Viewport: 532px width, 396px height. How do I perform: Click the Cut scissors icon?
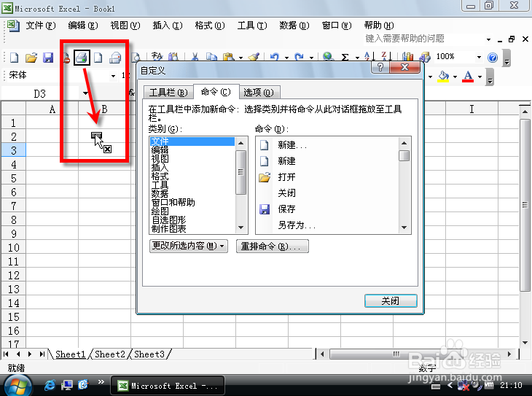coord(195,57)
